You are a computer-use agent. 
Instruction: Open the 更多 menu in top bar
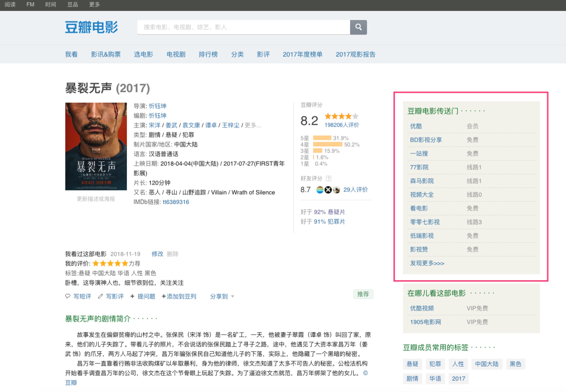coord(94,4)
